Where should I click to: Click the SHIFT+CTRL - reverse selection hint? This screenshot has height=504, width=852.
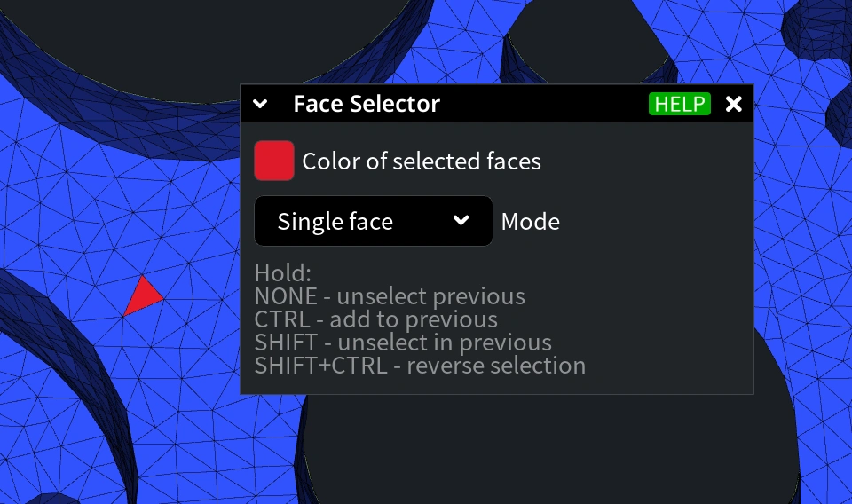point(420,366)
